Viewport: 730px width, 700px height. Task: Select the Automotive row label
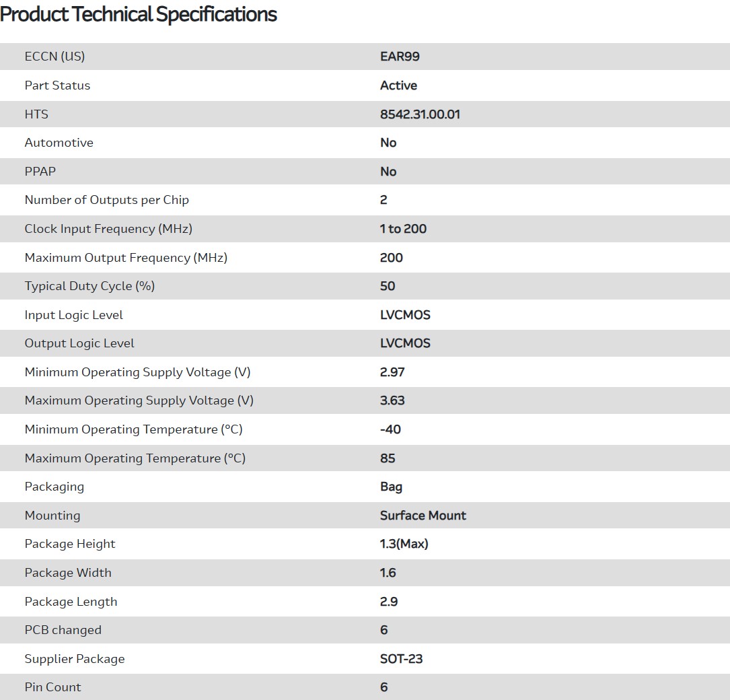59,143
